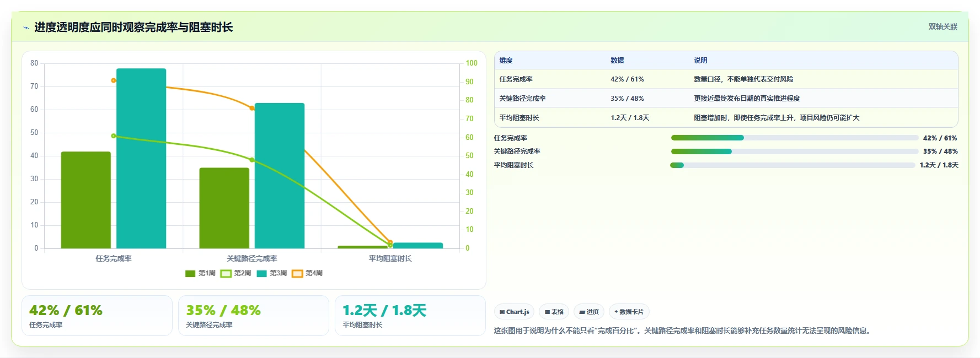Click the 双轴关联 badge in the header
The height and width of the screenshot is (358, 980).
click(942, 27)
